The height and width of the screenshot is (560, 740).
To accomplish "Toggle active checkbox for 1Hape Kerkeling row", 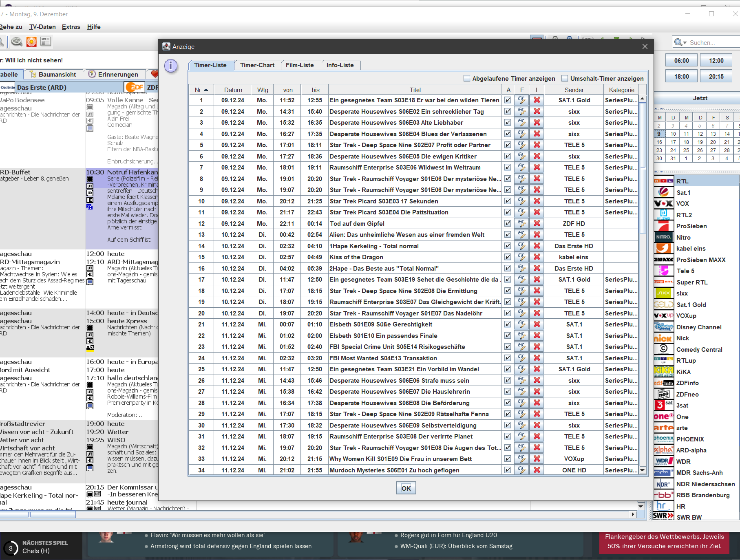I will pyautogui.click(x=508, y=246).
